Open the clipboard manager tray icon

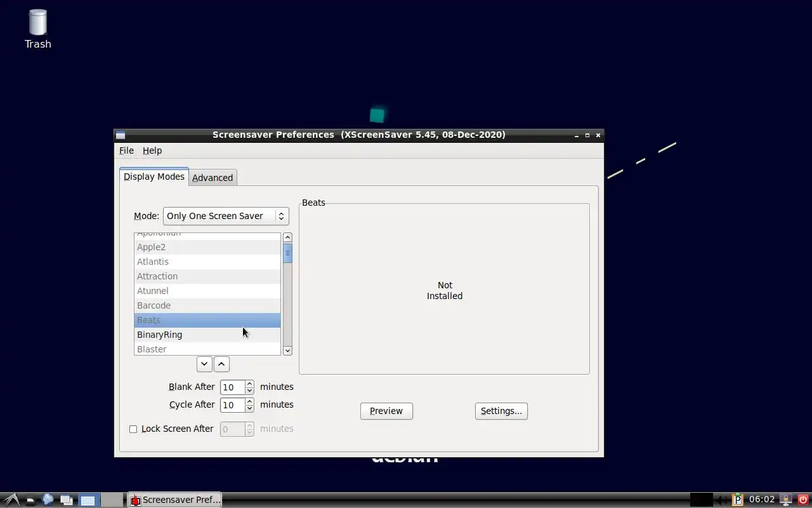point(738,500)
